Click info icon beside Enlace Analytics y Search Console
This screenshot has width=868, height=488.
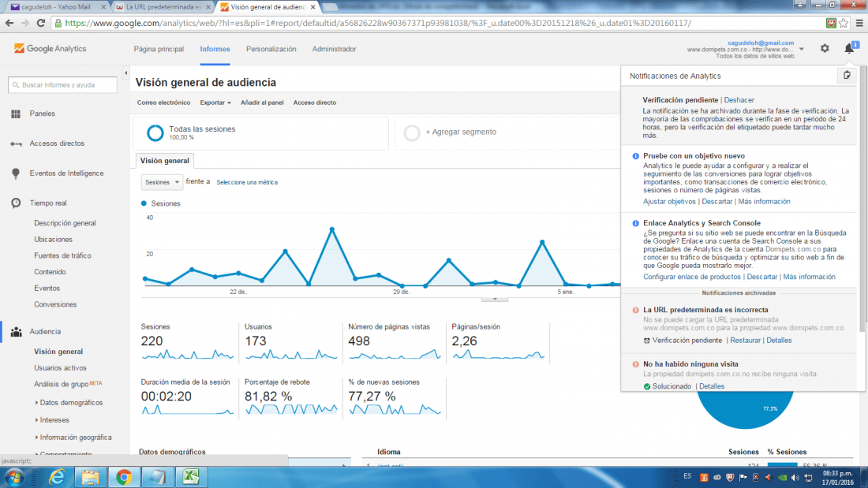point(635,224)
